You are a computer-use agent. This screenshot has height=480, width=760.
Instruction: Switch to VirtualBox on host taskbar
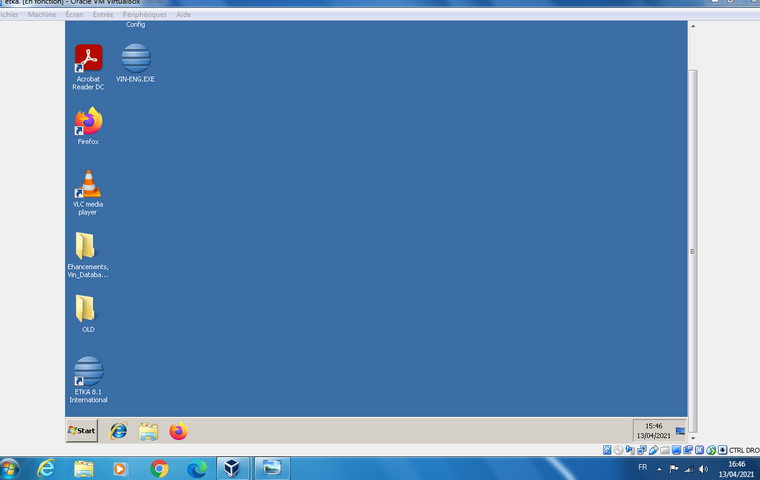[x=232, y=468]
